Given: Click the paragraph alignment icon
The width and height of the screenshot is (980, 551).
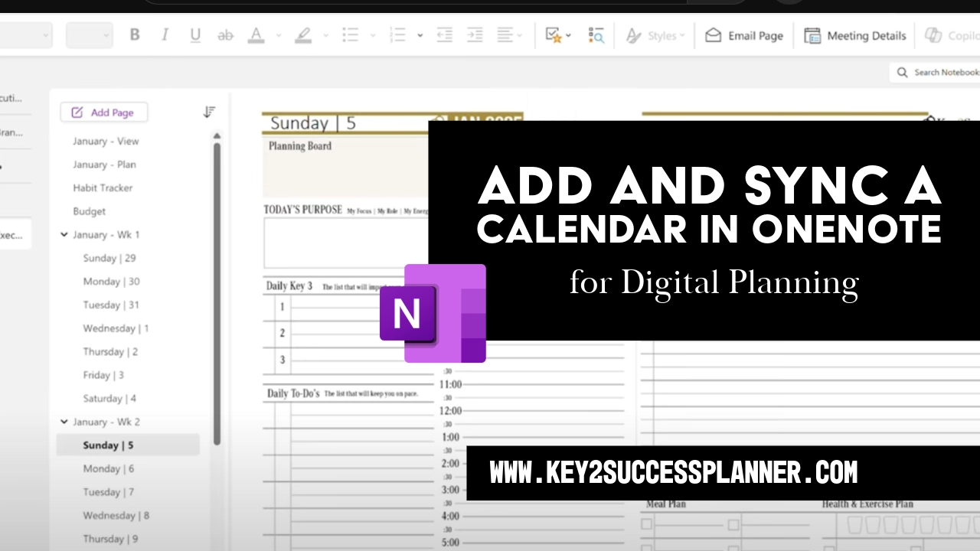Looking at the screenshot, I should point(505,35).
